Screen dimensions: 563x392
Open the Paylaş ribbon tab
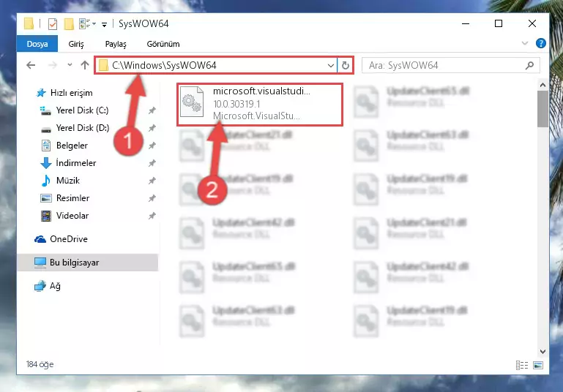click(116, 44)
